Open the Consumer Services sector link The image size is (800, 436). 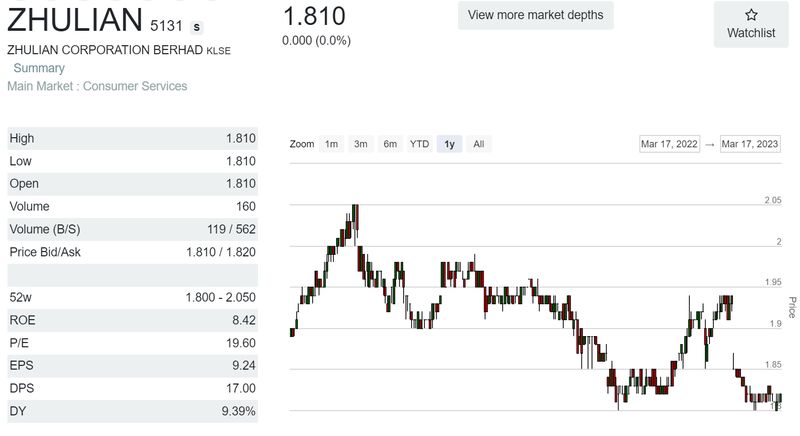tap(135, 86)
